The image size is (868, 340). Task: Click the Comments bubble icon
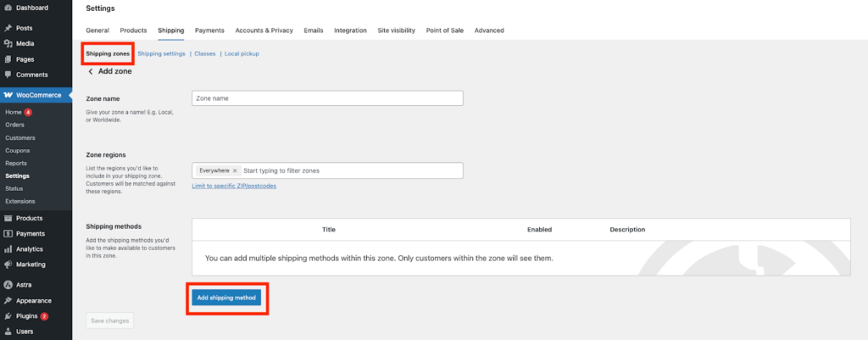8,75
